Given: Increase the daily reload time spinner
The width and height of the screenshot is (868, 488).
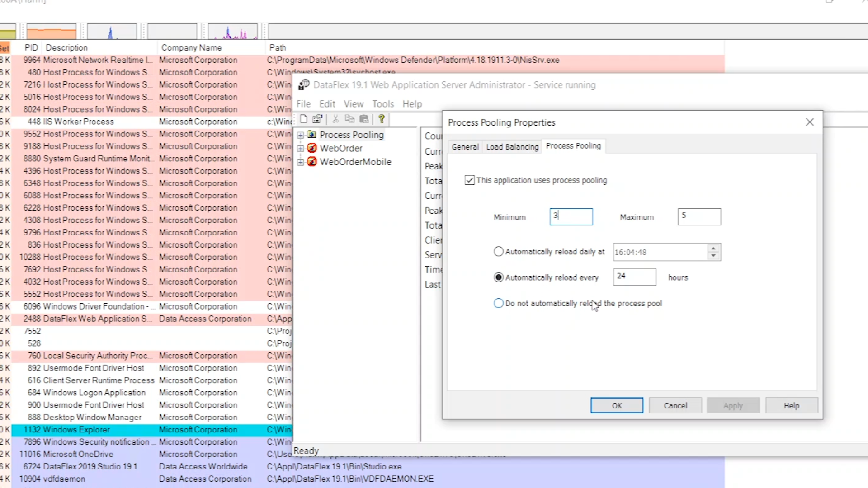Looking at the screenshot, I should [x=713, y=248].
